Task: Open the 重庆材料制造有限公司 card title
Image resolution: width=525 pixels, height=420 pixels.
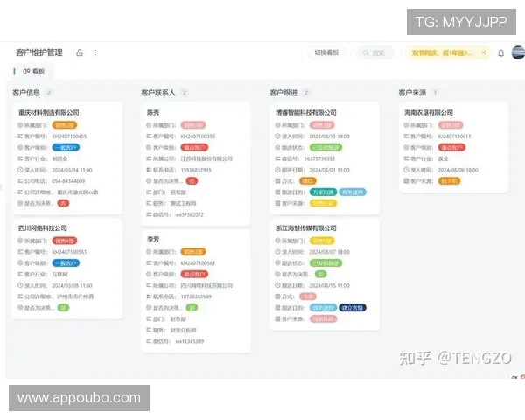Action: 48,113
